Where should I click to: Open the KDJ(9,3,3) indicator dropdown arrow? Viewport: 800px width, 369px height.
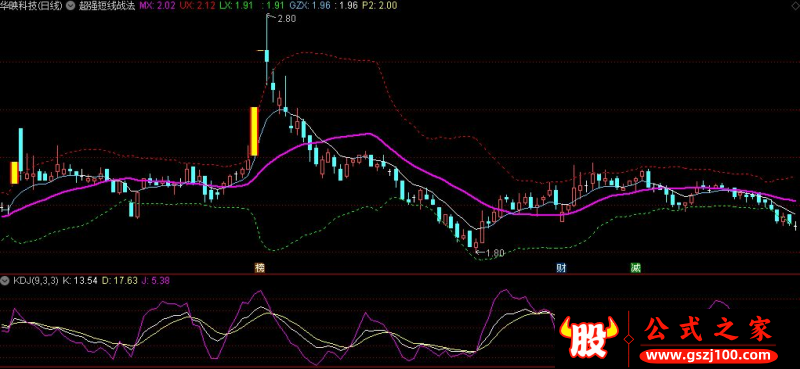point(6,280)
